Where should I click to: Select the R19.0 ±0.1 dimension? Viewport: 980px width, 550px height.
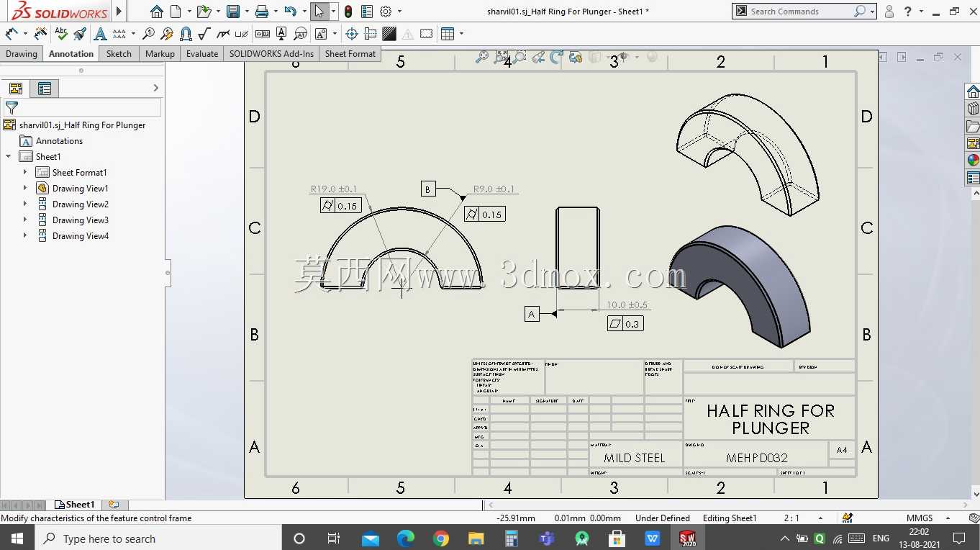[x=333, y=189]
